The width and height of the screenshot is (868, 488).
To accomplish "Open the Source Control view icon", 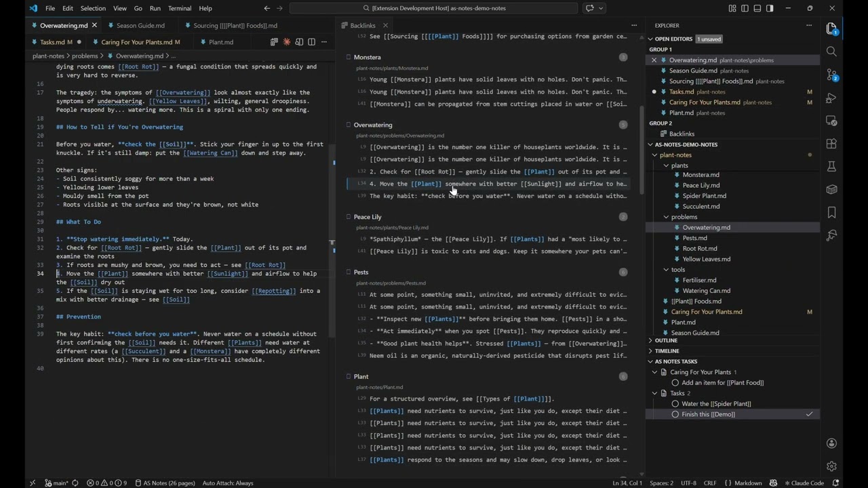I will 831,75.
